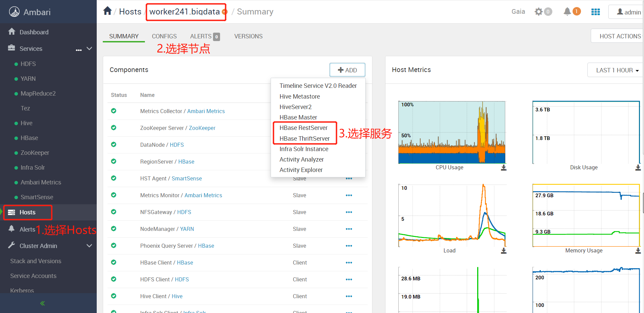This screenshot has height=313, width=644.
Task: Open alerts bell notification icon
Action: (567, 11)
